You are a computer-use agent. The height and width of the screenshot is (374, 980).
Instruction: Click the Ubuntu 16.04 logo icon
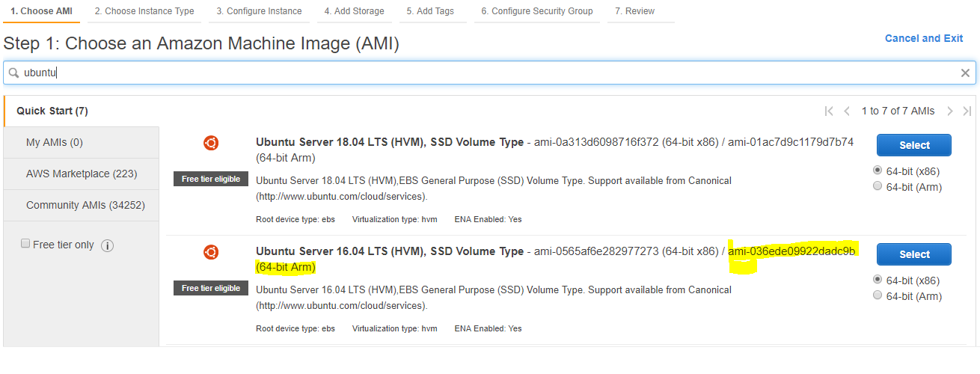coord(211,252)
